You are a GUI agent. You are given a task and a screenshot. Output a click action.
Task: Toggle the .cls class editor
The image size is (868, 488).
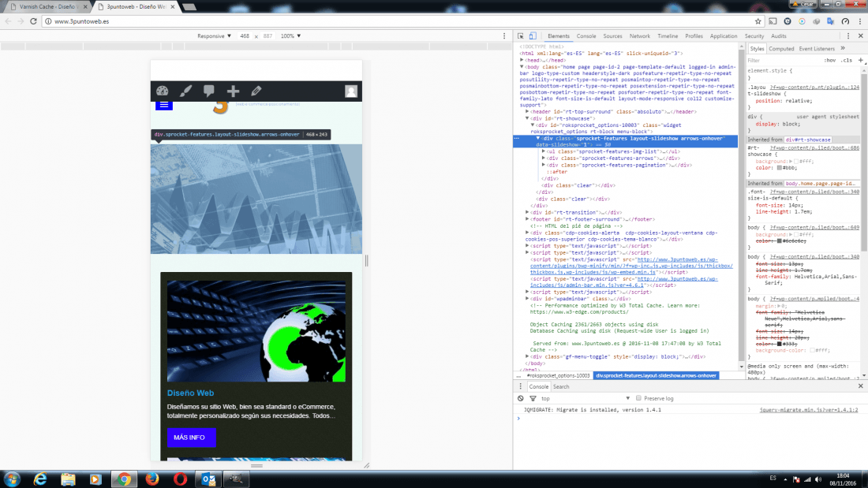(x=847, y=60)
